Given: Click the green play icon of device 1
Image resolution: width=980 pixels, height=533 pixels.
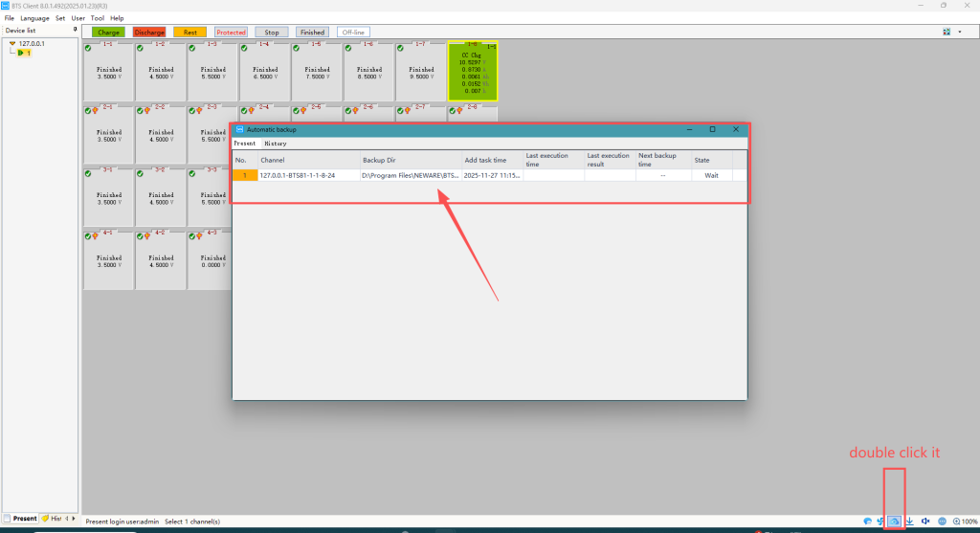Looking at the screenshot, I should pyautogui.click(x=21, y=54).
